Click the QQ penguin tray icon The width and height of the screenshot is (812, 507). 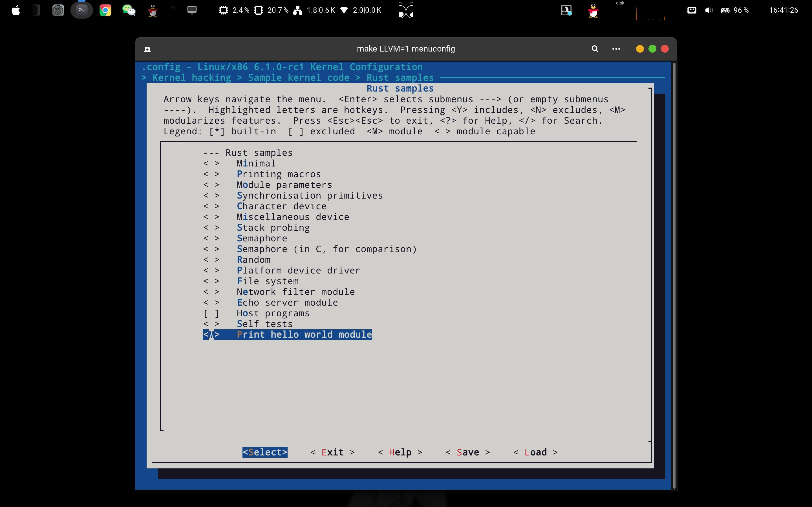[x=593, y=11]
